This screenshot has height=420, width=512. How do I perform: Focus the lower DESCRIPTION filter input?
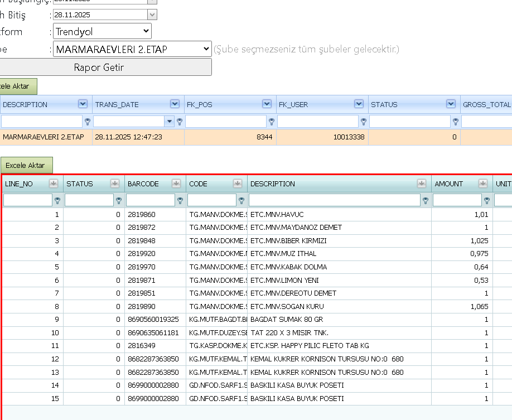[335, 200]
